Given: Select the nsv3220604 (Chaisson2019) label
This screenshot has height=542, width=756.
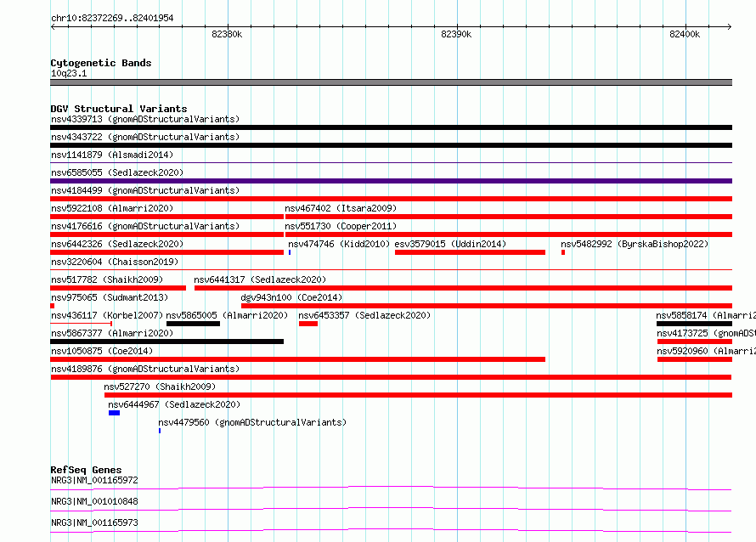Looking at the screenshot, I should point(115,262).
